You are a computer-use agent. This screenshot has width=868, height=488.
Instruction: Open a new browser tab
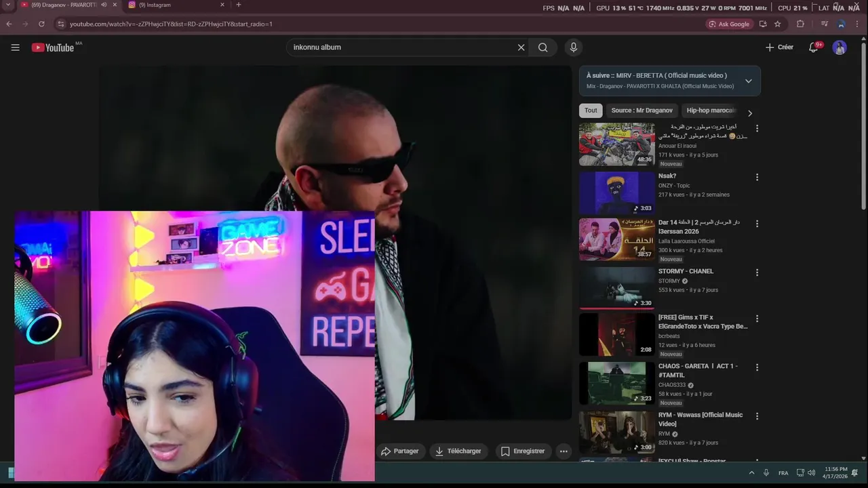(238, 5)
